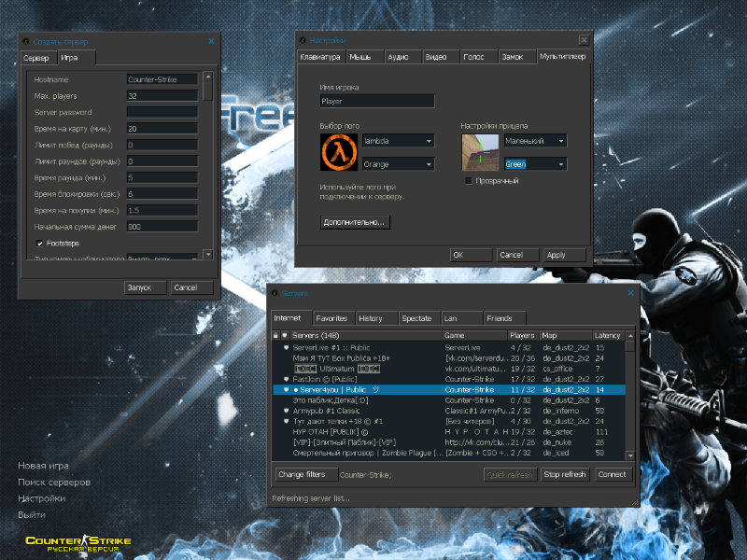Click scroll-down arrow of the server list

[x=630, y=455]
